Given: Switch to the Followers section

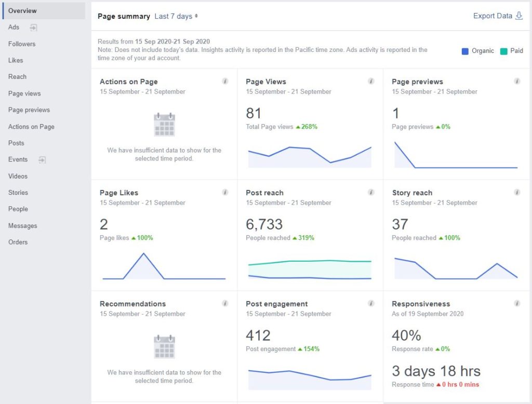Looking at the screenshot, I should click(x=22, y=44).
